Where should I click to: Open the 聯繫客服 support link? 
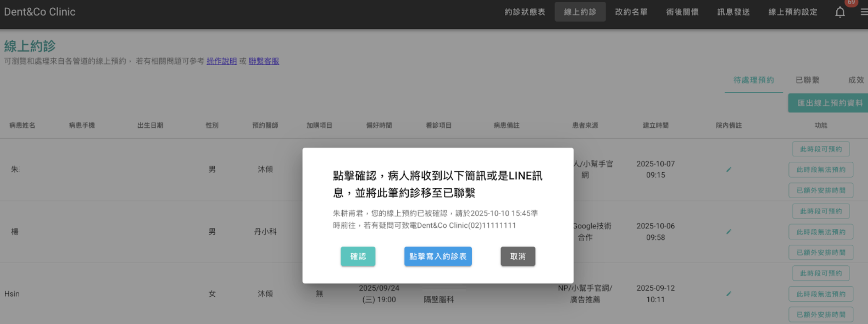[264, 61]
